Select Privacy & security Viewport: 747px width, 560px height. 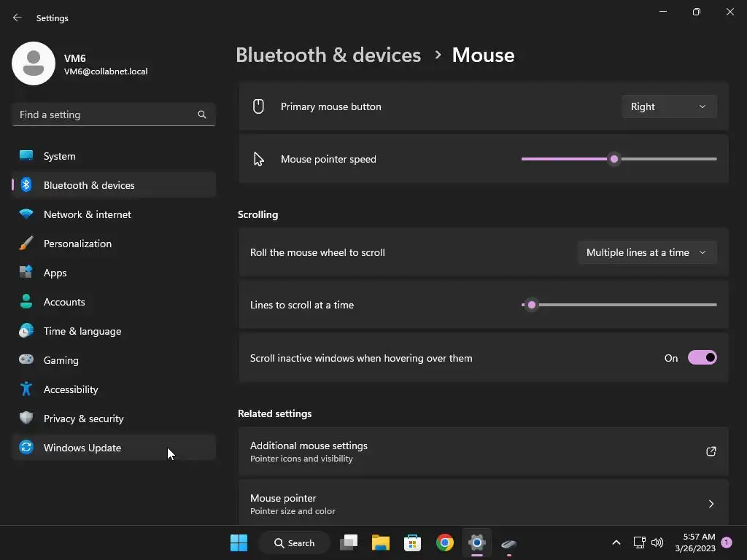[x=114, y=418]
